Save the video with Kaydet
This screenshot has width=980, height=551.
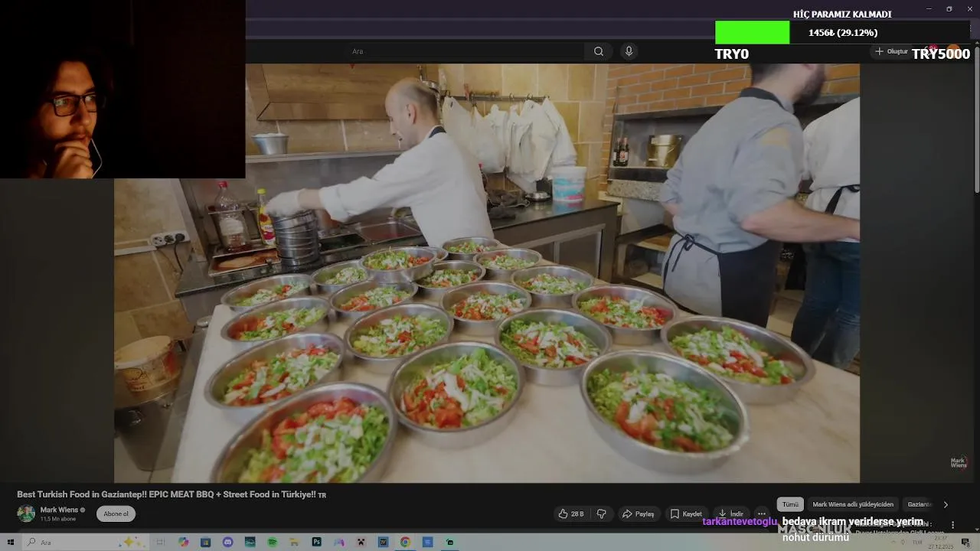pyautogui.click(x=686, y=514)
